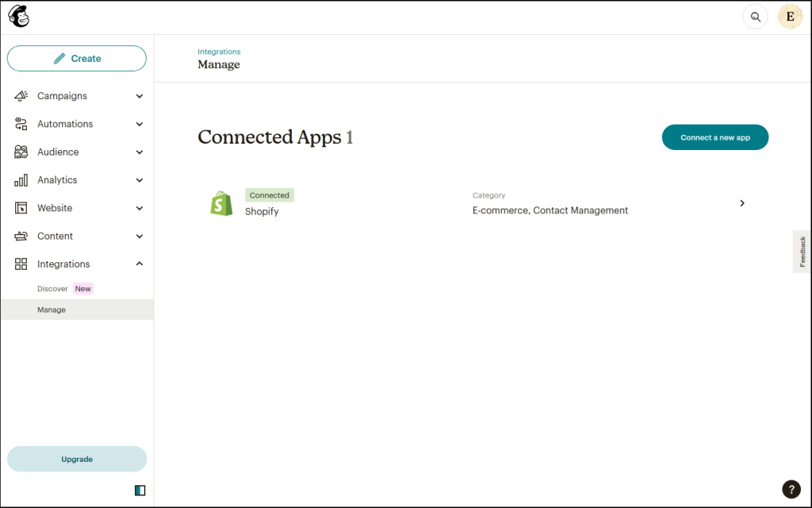Click the Category label
812x508 pixels.
488,195
